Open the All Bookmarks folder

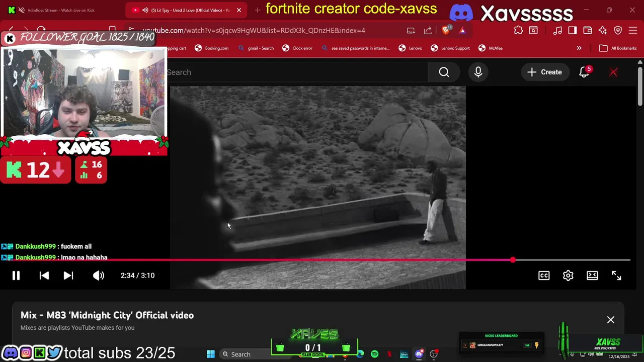tap(618, 48)
